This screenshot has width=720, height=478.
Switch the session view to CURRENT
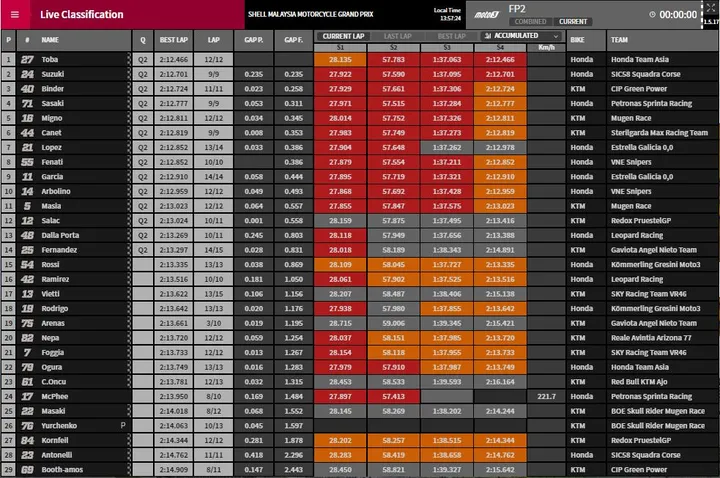coord(573,22)
